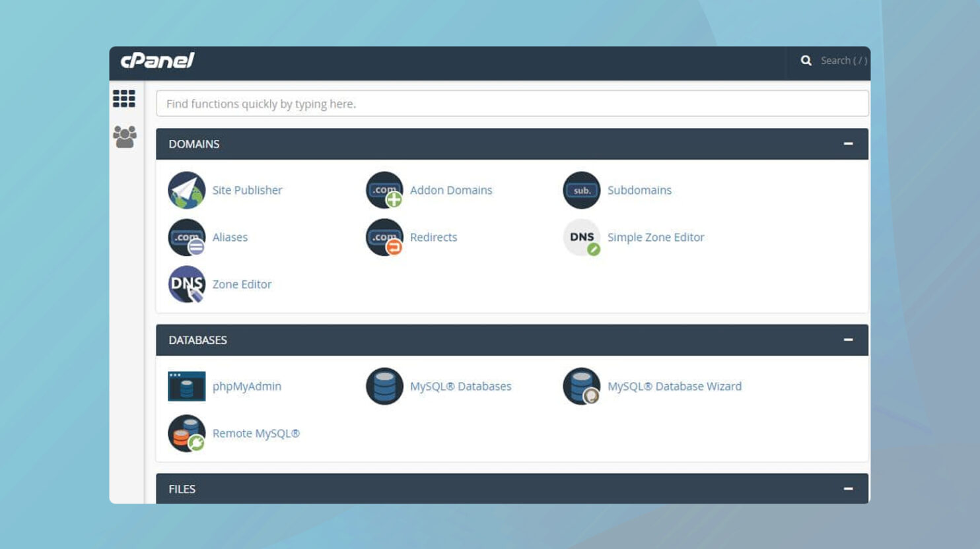Click the find functions search field
The height and width of the screenshot is (549, 980).
click(x=512, y=104)
